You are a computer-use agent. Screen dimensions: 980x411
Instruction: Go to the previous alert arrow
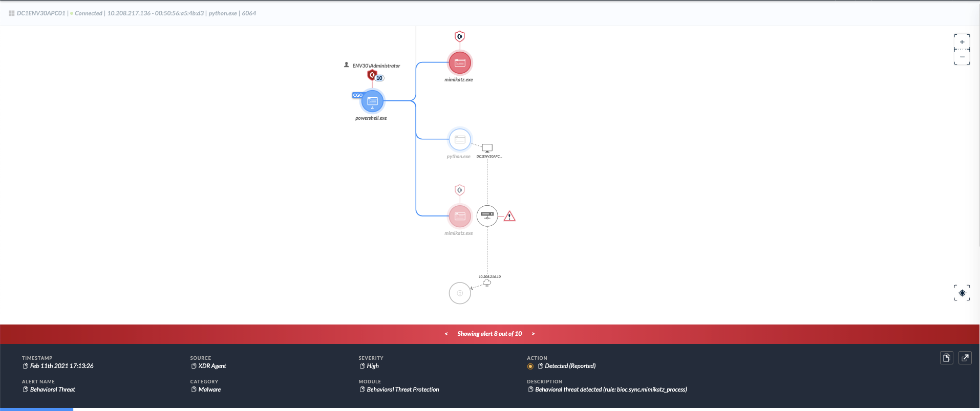pyautogui.click(x=446, y=334)
